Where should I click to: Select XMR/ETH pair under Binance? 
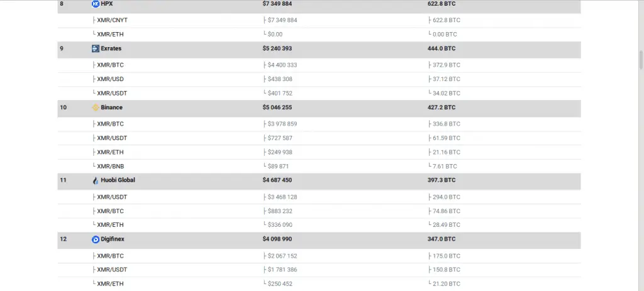click(x=110, y=152)
